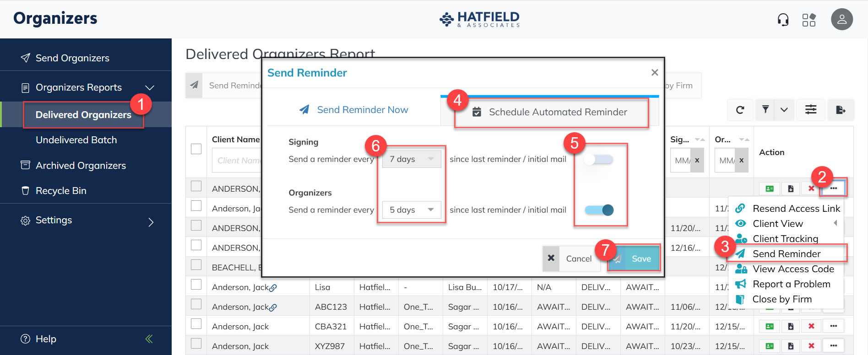Disable the Organizers reminder toggle
Viewport: 868px width, 355px height.
pyautogui.click(x=599, y=210)
